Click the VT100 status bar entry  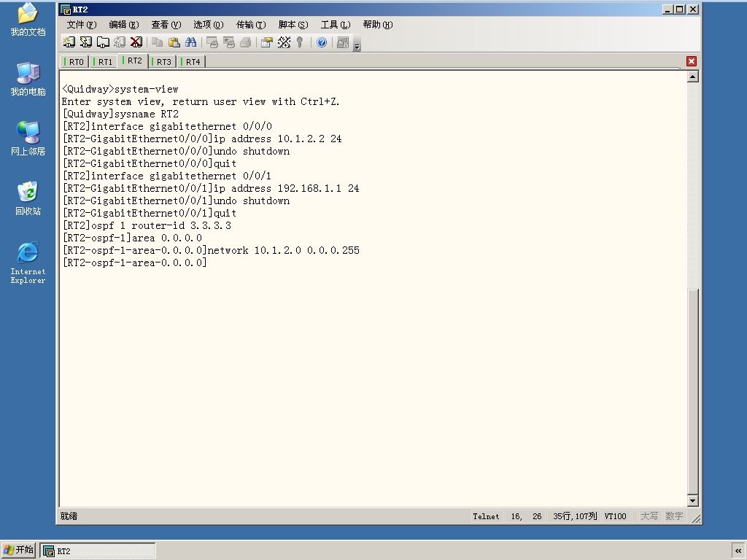pos(615,516)
